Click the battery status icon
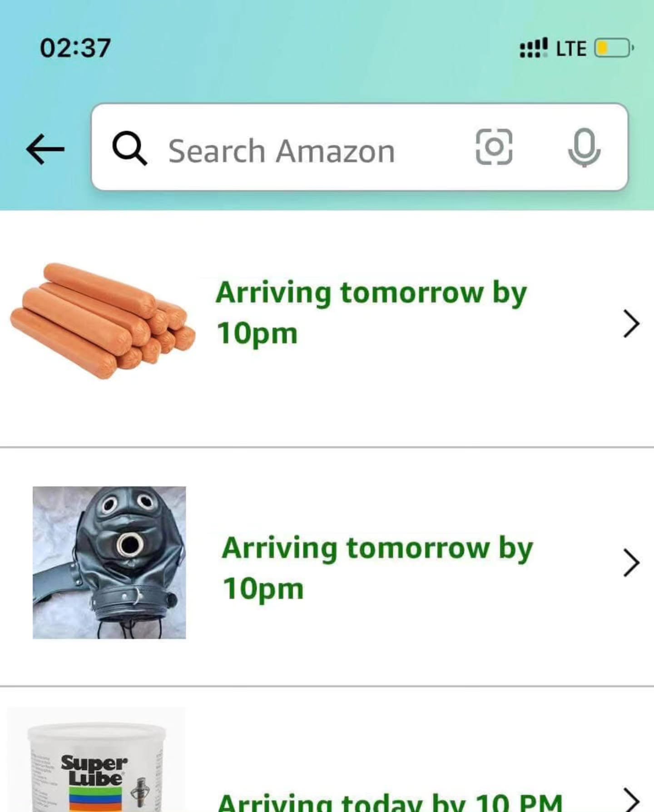Screen dimensions: 654x812 613,48
